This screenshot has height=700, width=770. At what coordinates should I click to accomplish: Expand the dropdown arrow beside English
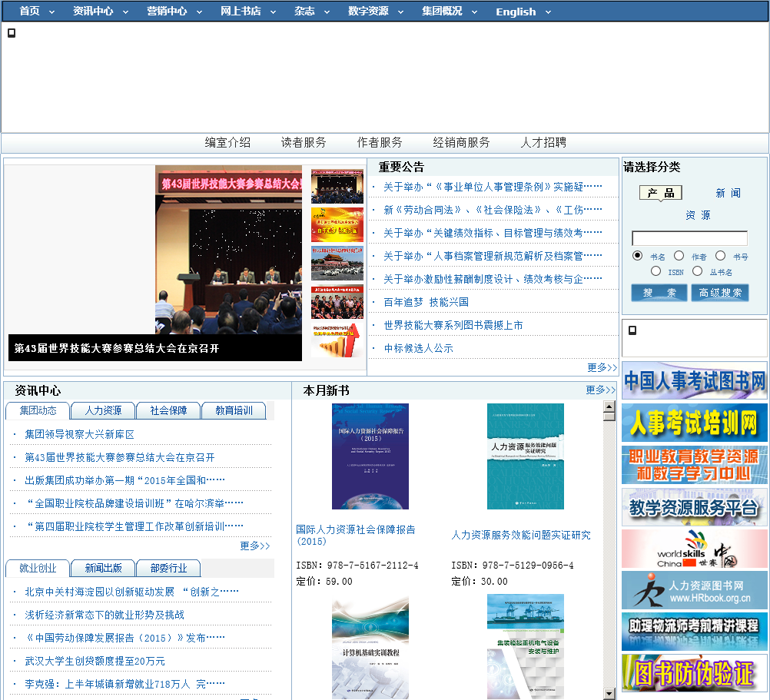click(x=548, y=12)
